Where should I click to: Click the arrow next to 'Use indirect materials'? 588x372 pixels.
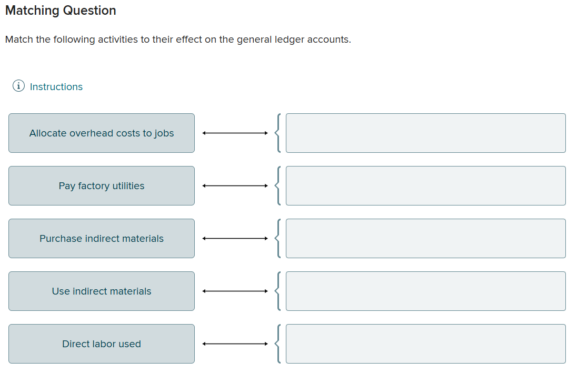235,291
